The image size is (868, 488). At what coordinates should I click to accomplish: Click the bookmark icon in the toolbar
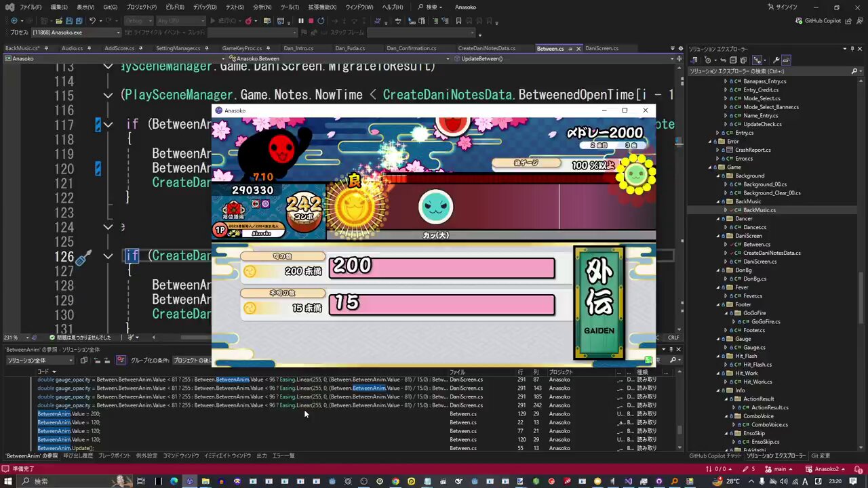click(459, 21)
